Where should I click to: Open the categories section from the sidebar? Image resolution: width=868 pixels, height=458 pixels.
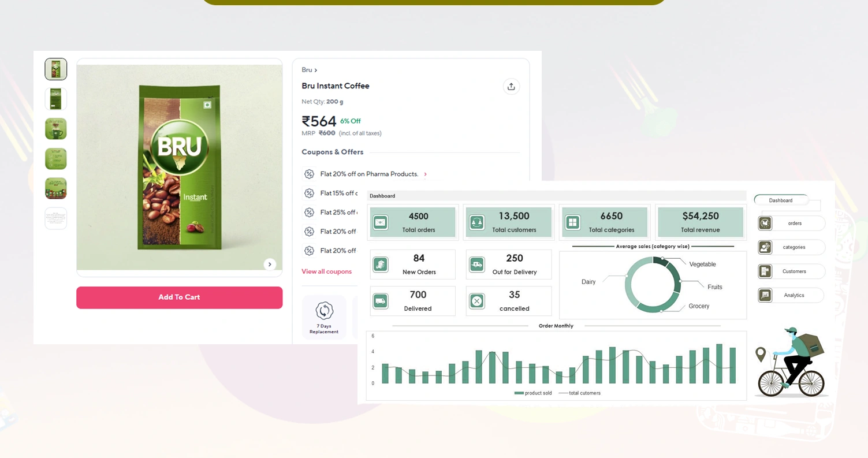[x=765, y=247]
